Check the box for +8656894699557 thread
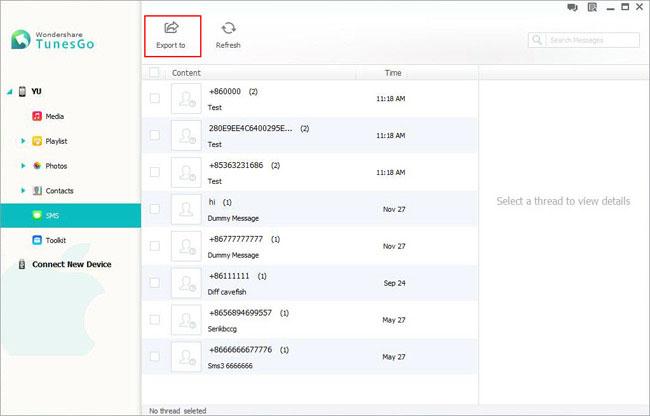650x416 pixels. tap(155, 319)
